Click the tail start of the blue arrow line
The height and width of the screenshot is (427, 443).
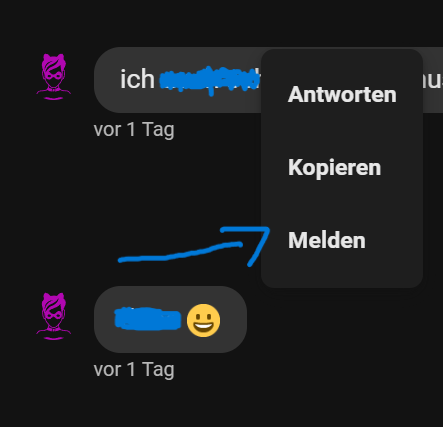click(x=122, y=260)
